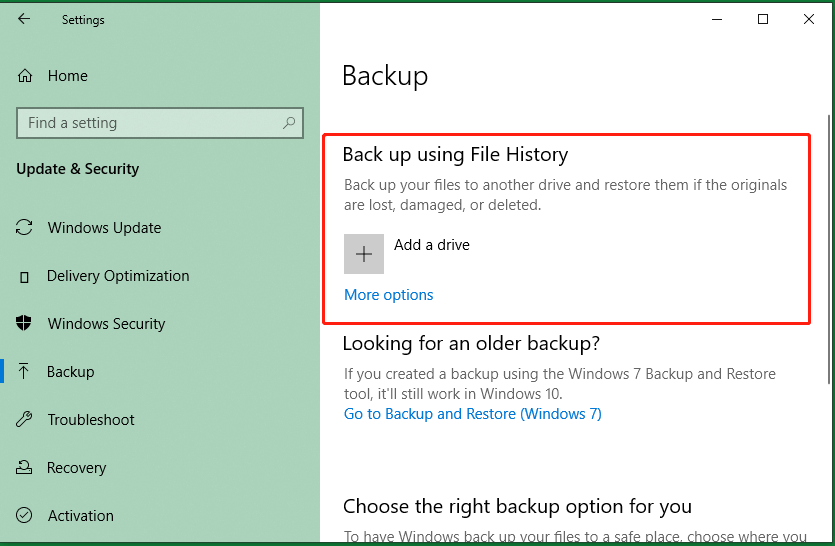Click the vertical scrollbar on the right
835x546 pixels.
click(x=828, y=250)
